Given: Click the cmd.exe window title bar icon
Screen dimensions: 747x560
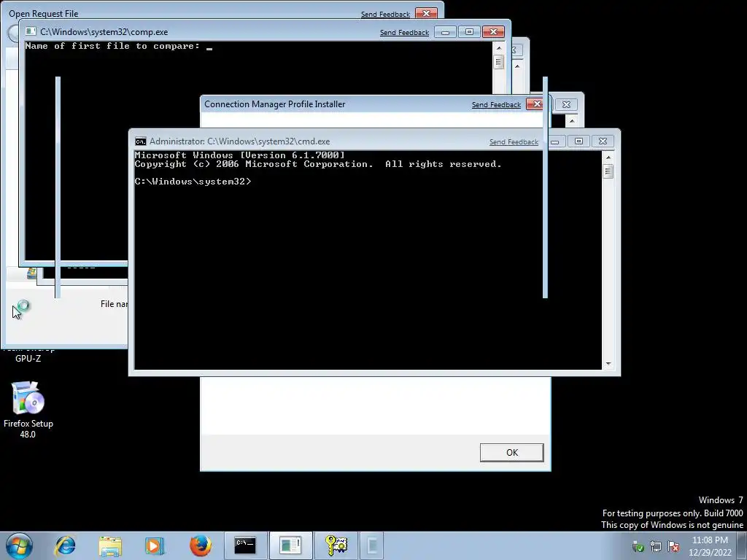Looking at the screenshot, I should coord(141,141).
